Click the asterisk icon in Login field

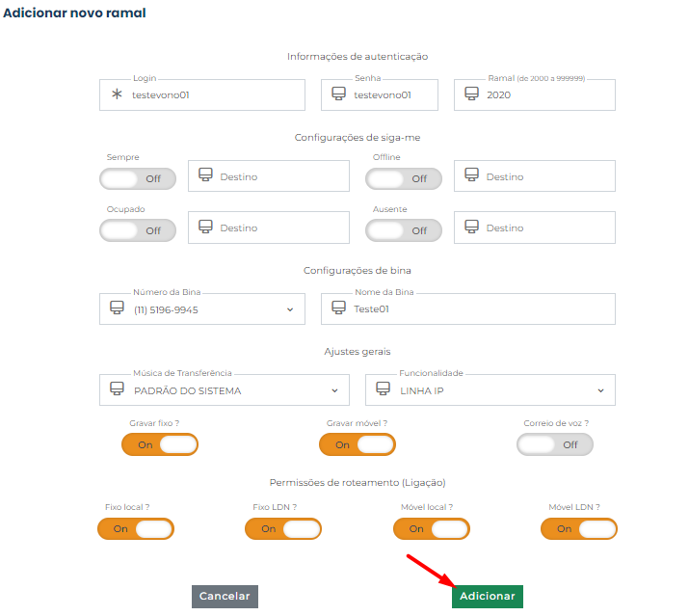point(118,94)
